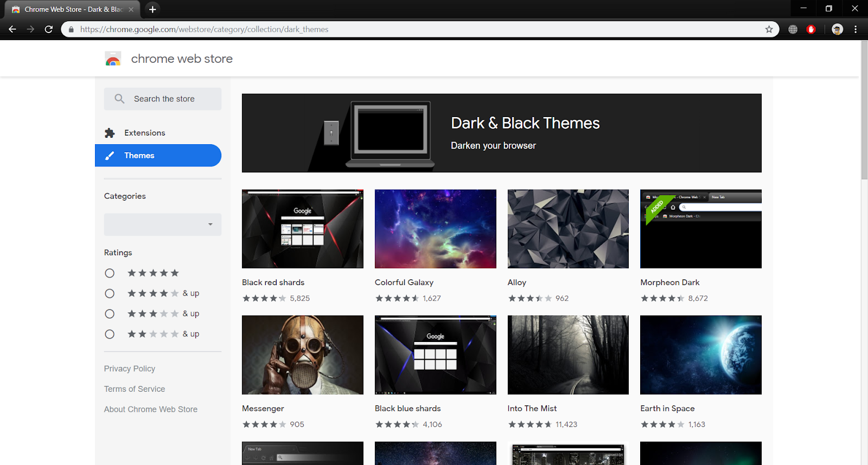
Task: Click the Dark & Black Themes banner
Action: click(x=502, y=133)
